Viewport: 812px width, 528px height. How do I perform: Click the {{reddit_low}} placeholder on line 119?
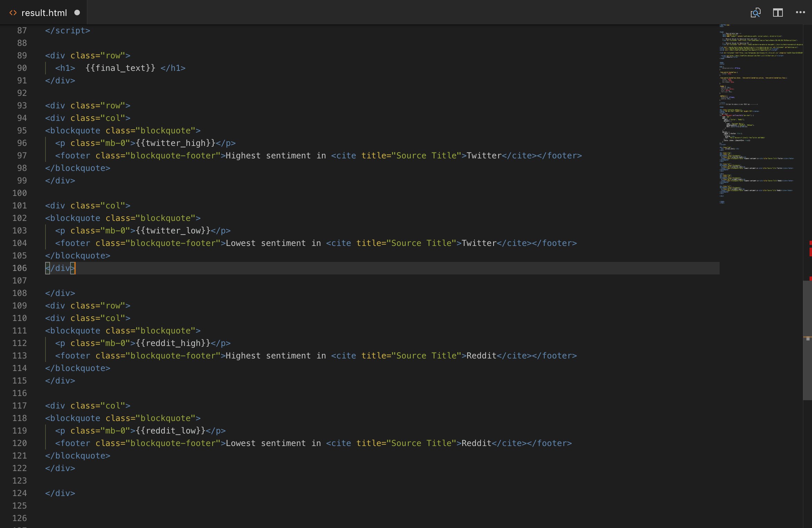(x=171, y=431)
